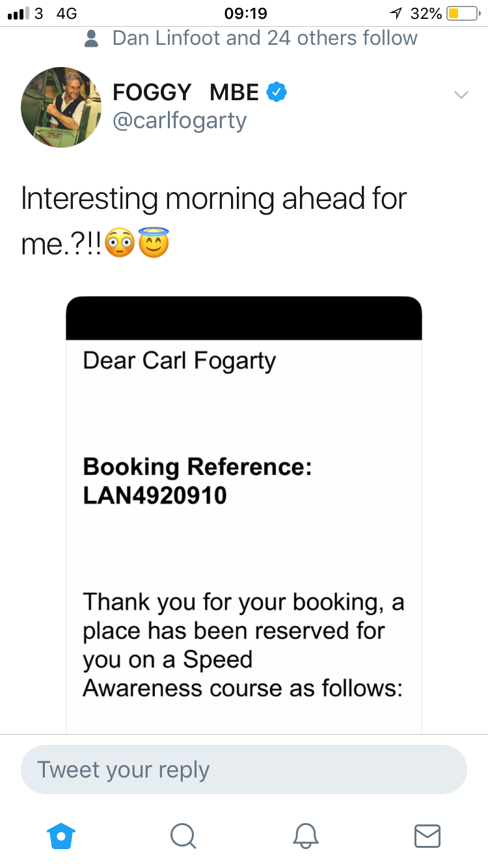Open the Search magnifier tab

tap(183, 835)
